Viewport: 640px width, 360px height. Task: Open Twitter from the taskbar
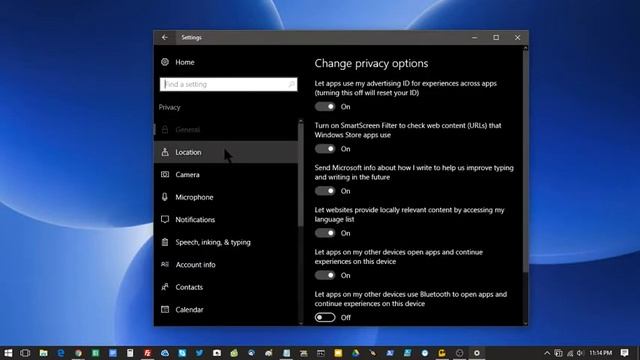(199, 353)
